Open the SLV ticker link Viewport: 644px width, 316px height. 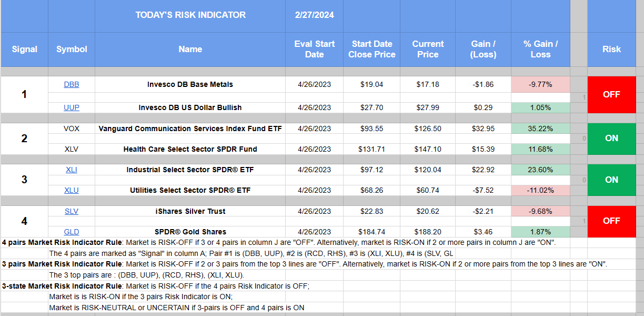(72, 211)
